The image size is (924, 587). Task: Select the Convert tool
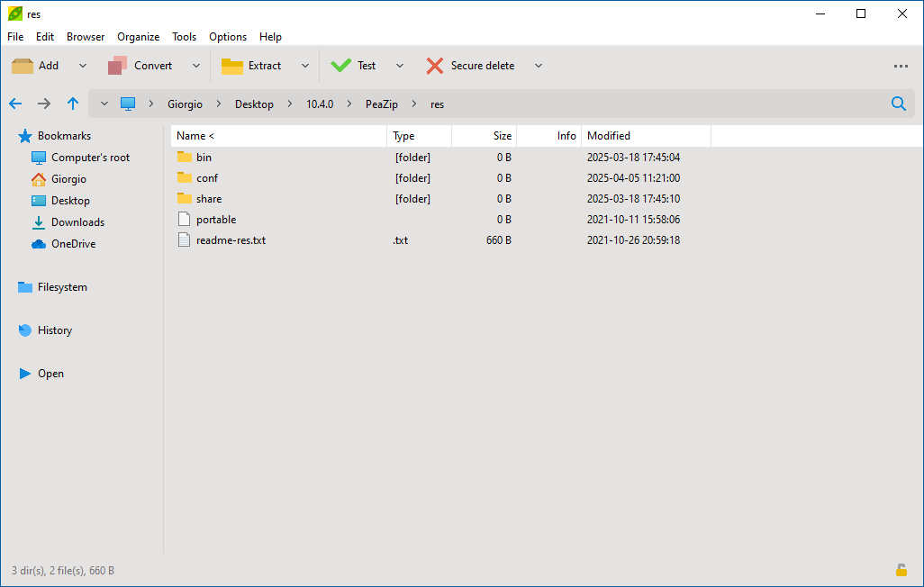(x=144, y=65)
